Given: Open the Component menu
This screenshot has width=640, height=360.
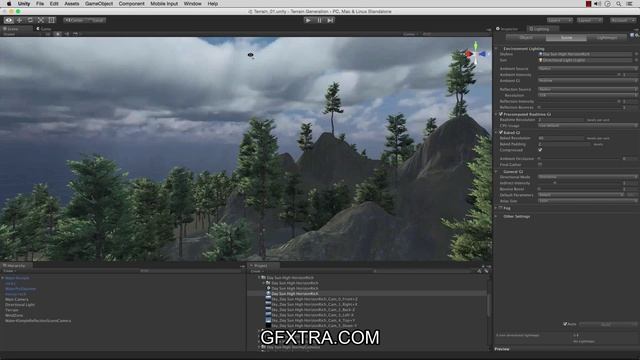Looking at the screenshot, I should click(x=131, y=4).
